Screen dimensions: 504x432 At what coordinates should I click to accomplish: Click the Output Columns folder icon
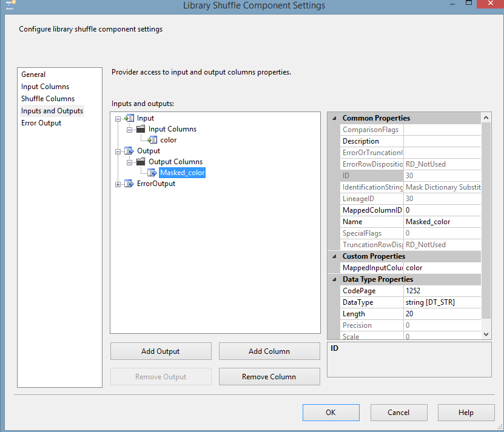click(141, 162)
